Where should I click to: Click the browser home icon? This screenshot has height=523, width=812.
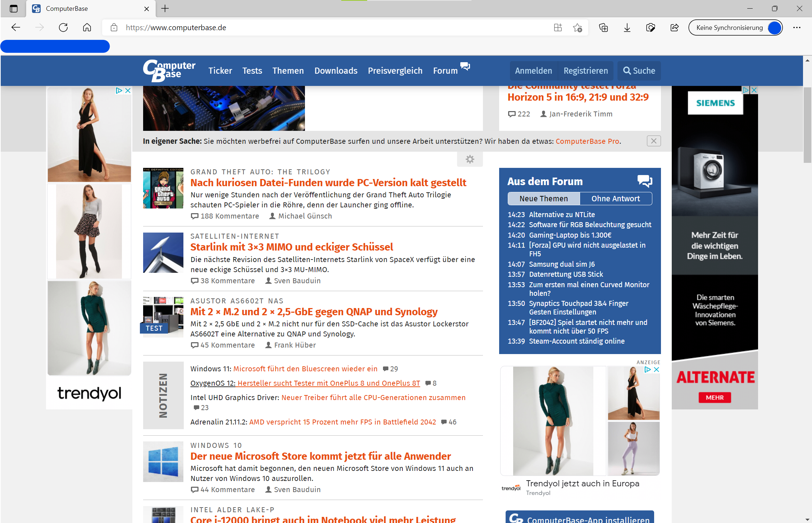87,28
